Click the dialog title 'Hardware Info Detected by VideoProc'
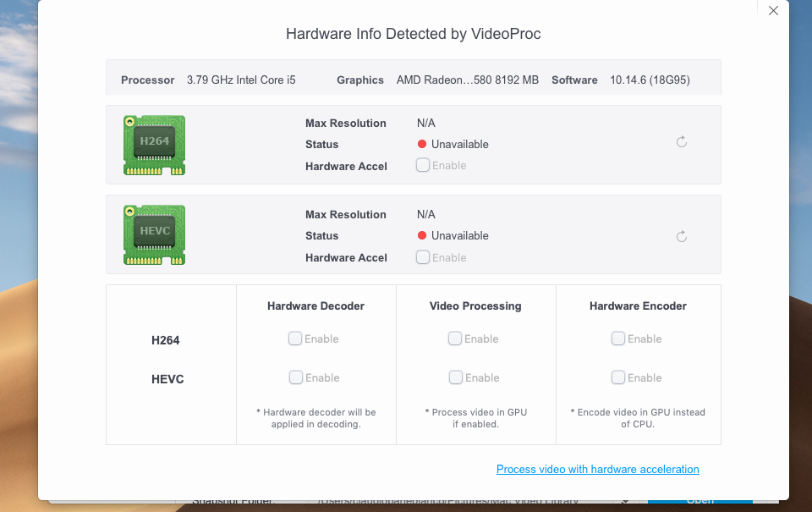 pyautogui.click(x=414, y=34)
